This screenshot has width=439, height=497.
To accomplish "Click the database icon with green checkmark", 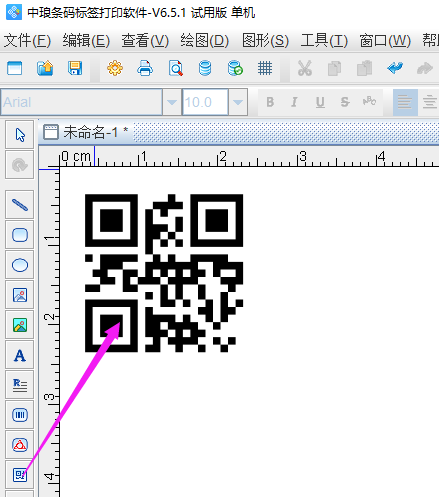I will pyautogui.click(x=235, y=68).
